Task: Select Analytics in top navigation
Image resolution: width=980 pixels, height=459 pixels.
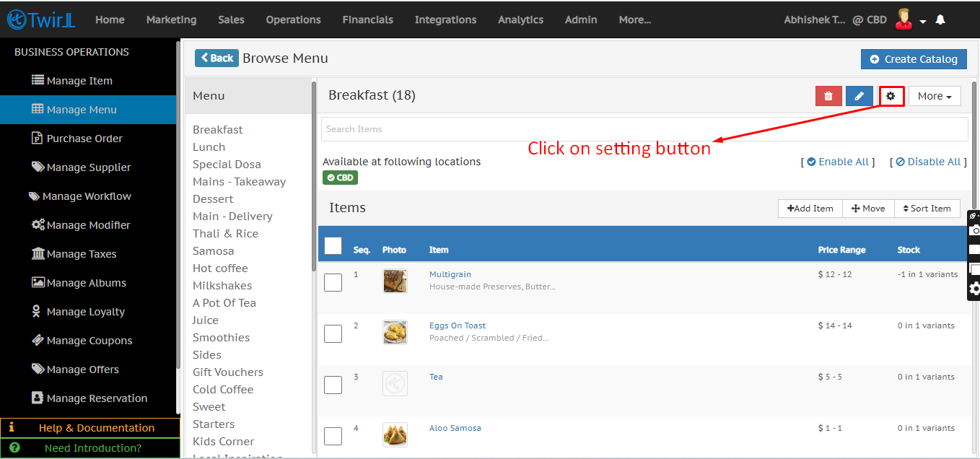Action: pos(520,20)
